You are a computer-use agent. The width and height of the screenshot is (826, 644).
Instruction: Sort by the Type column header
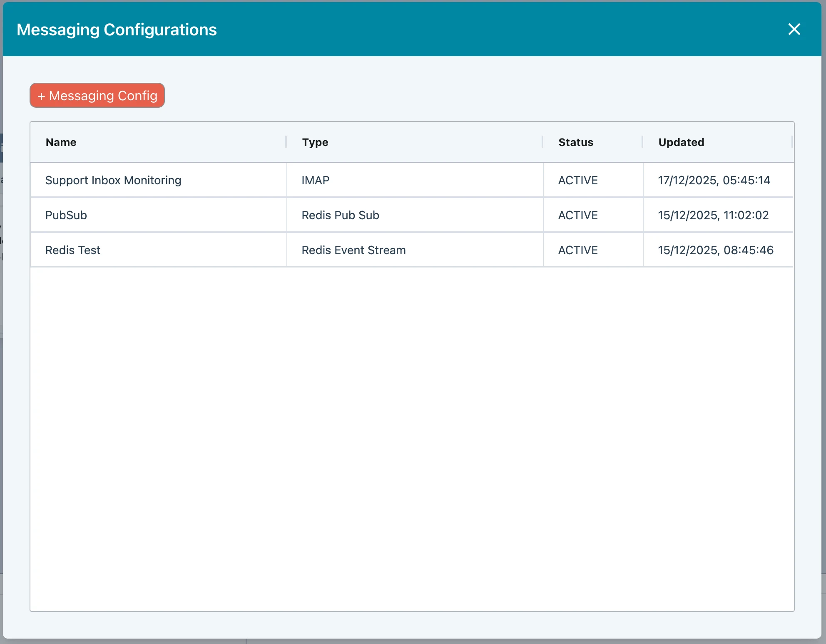coord(315,142)
